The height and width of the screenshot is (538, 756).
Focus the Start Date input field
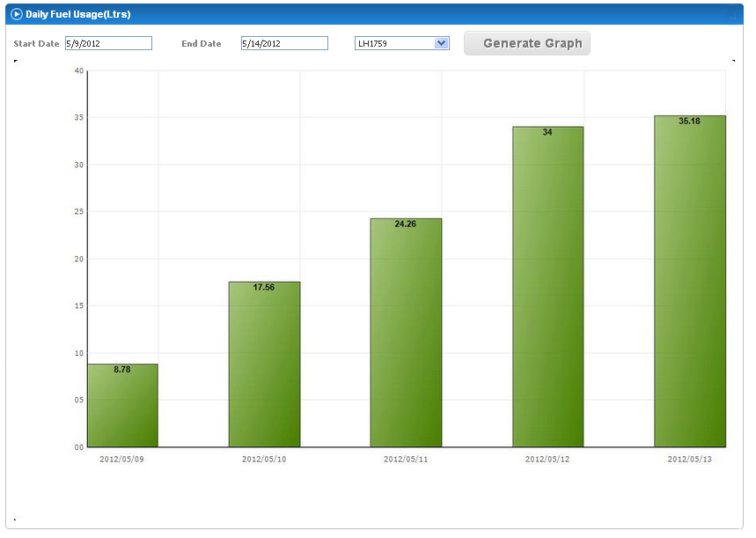[x=108, y=43]
